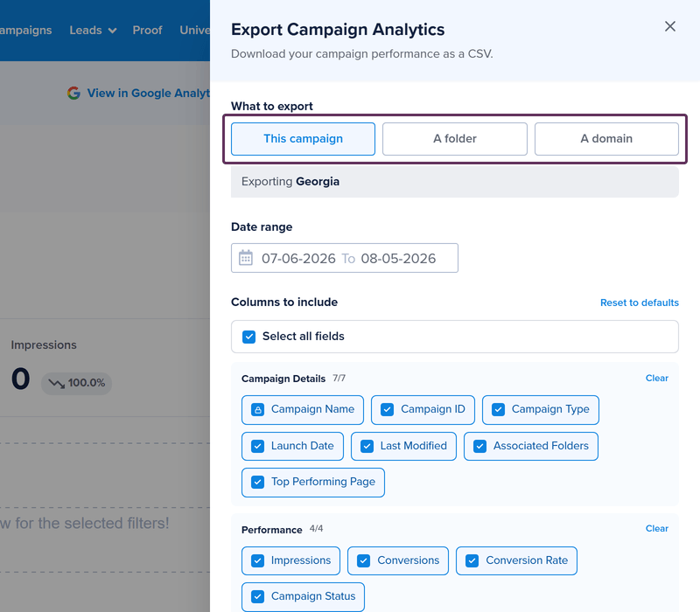This screenshot has width=700, height=612.
Task: Click Reset to defaults link
Action: 640,303
